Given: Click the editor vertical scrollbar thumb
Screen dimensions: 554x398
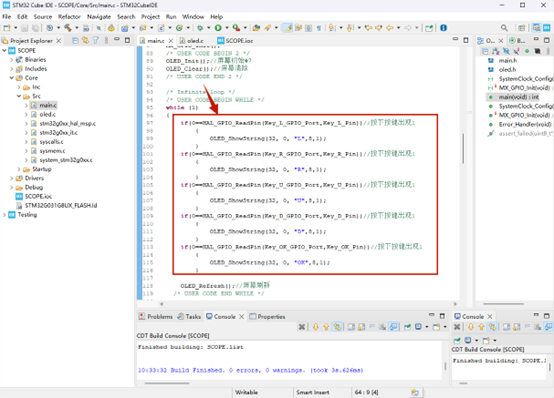Looking at the screenshot, I should point(463,148).
